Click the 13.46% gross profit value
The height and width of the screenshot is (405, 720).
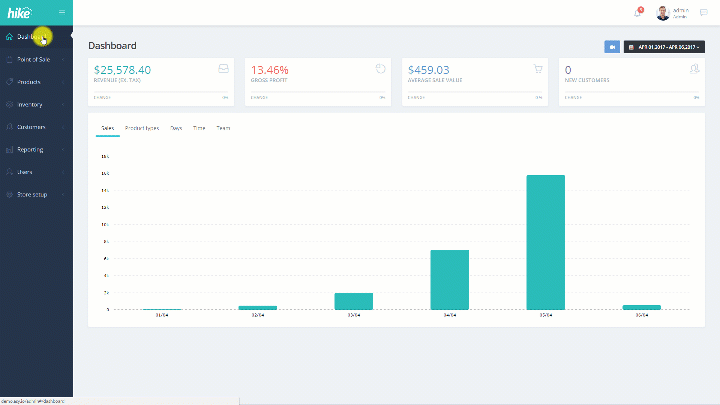pyautogui.click(x=270, y=70)
